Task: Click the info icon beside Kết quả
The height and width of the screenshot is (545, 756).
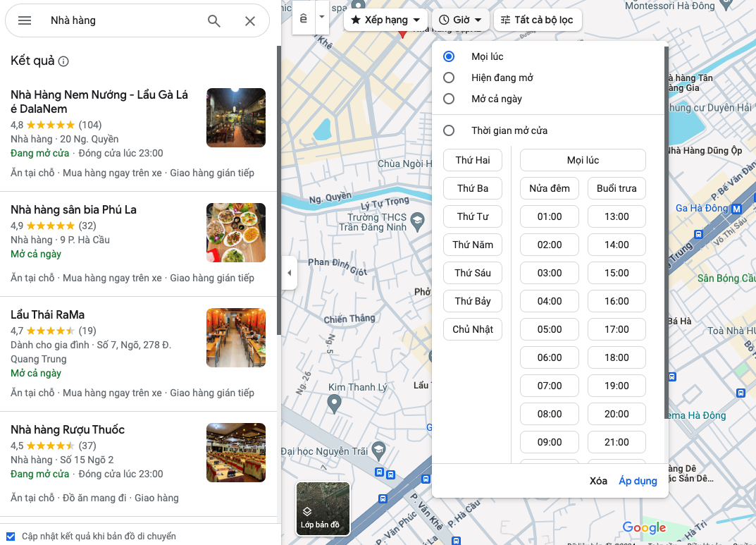Action: [x=63, y=61]
